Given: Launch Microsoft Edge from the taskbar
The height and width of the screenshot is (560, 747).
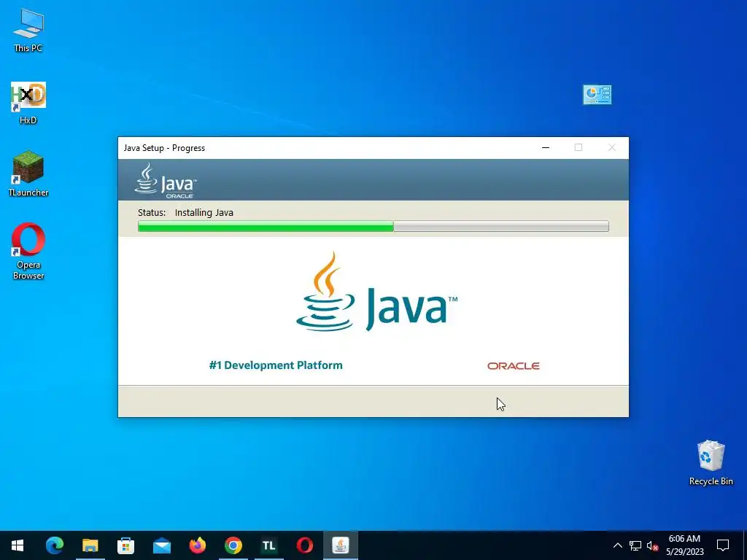Looking at the screenshot, I should (54, 545).
